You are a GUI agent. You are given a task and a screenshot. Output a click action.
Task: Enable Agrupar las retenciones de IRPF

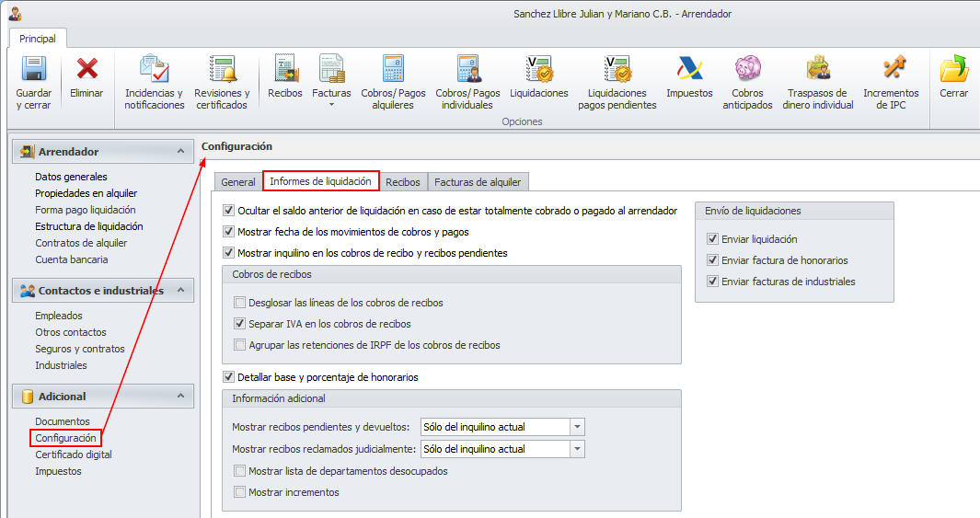click(x=239, y=345)
